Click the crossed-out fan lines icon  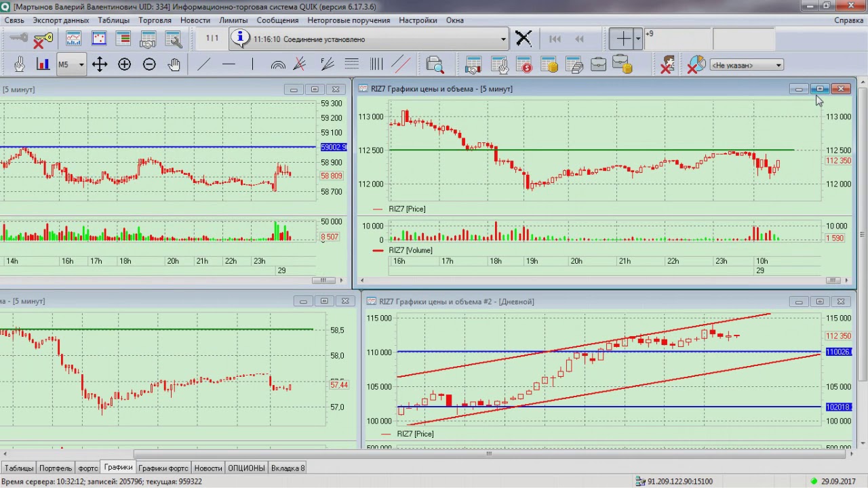pos(300,64)
